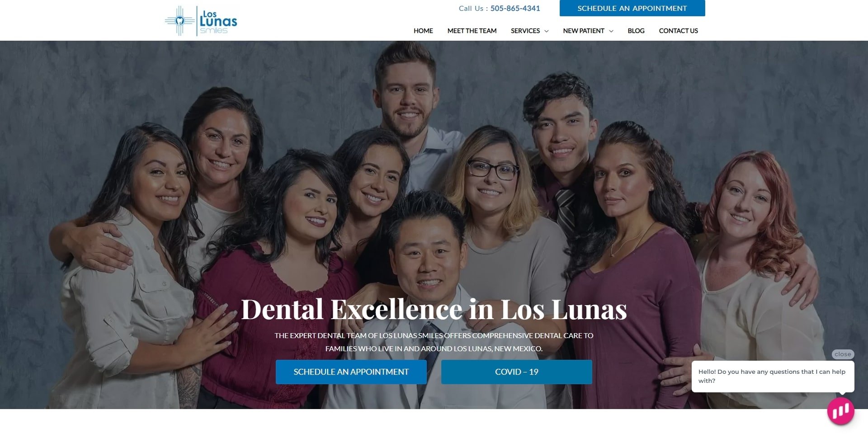Click the top Schedule An Appointment button

[632, 8]
